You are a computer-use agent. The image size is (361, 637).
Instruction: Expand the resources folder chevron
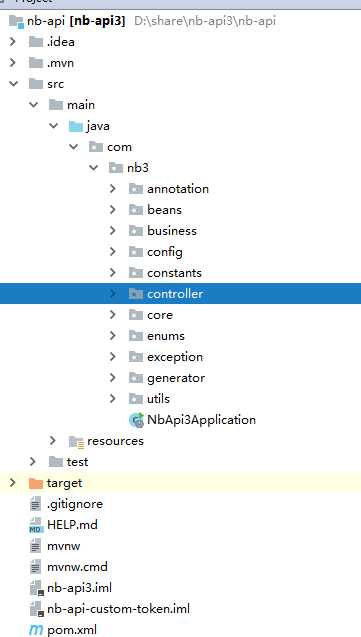click(52, 440)
